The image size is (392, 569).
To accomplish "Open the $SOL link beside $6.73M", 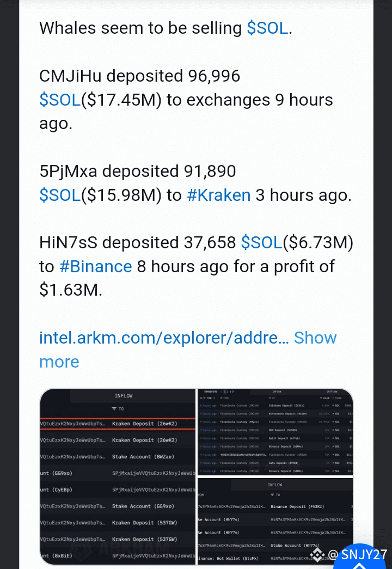I will pyautogui.click(x=262, y=242).
